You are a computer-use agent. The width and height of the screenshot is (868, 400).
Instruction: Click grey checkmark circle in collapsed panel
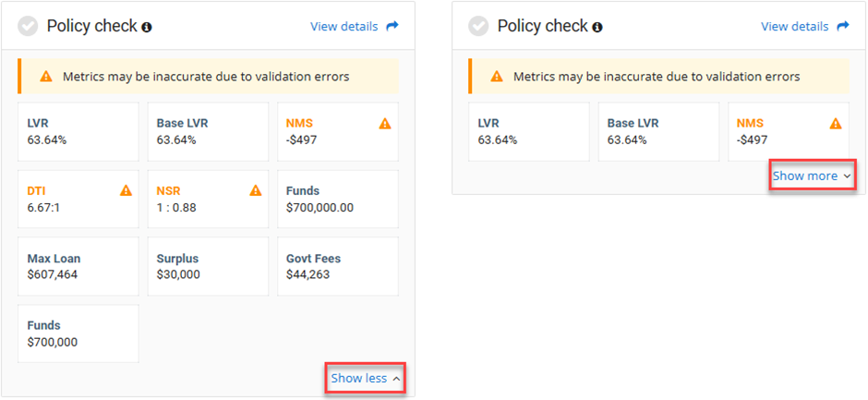click(479, 27)
